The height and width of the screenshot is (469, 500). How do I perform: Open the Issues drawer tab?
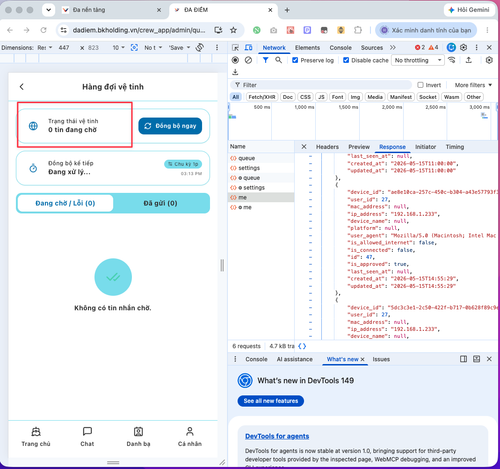coord(381,359)
